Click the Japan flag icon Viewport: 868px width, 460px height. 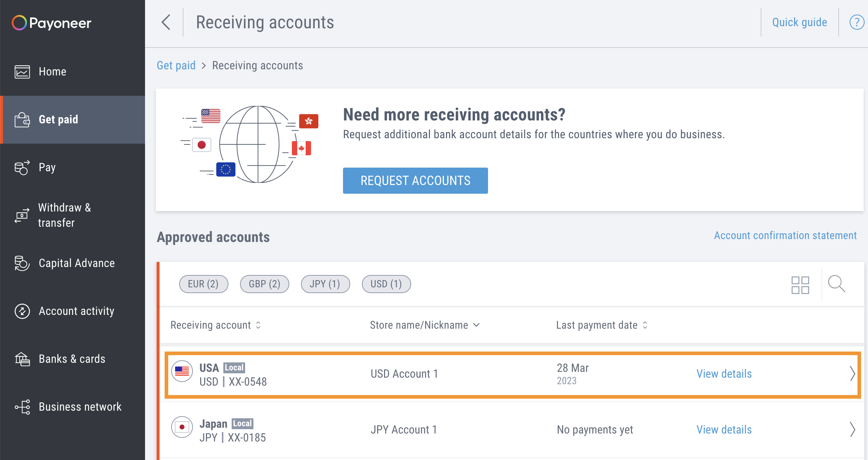click(x=182, y=427)
